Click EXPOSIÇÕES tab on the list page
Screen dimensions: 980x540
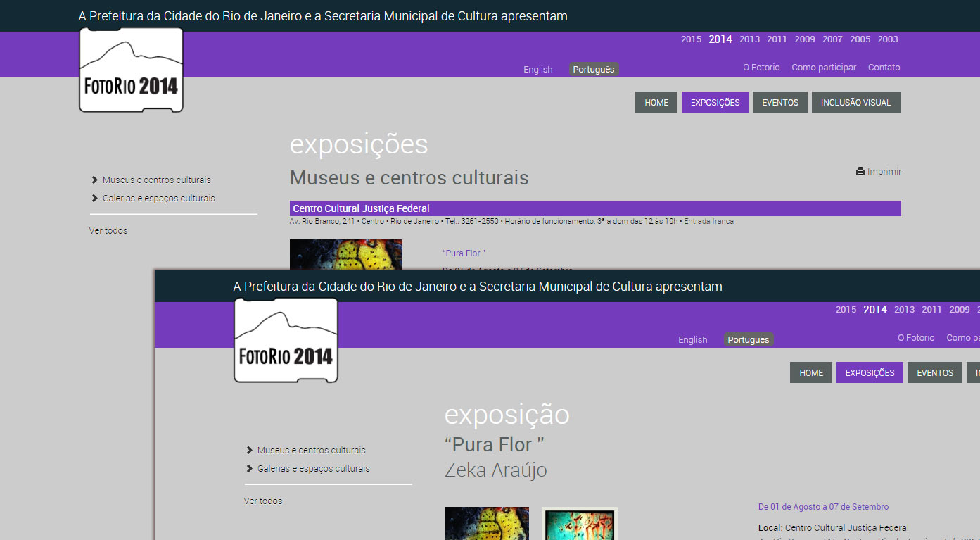pyautogui.click(x=715, y=102)
